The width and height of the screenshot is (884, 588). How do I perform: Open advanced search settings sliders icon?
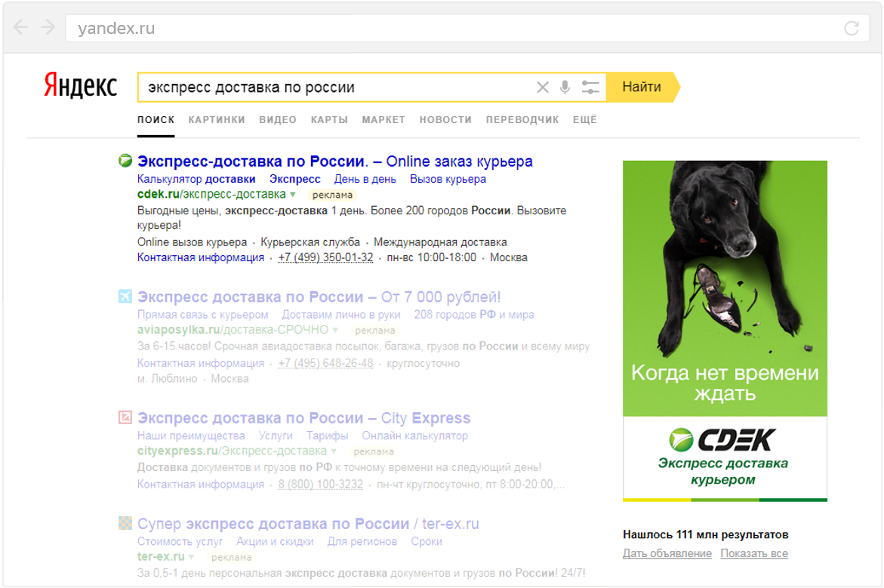click(x=590, y=88)
